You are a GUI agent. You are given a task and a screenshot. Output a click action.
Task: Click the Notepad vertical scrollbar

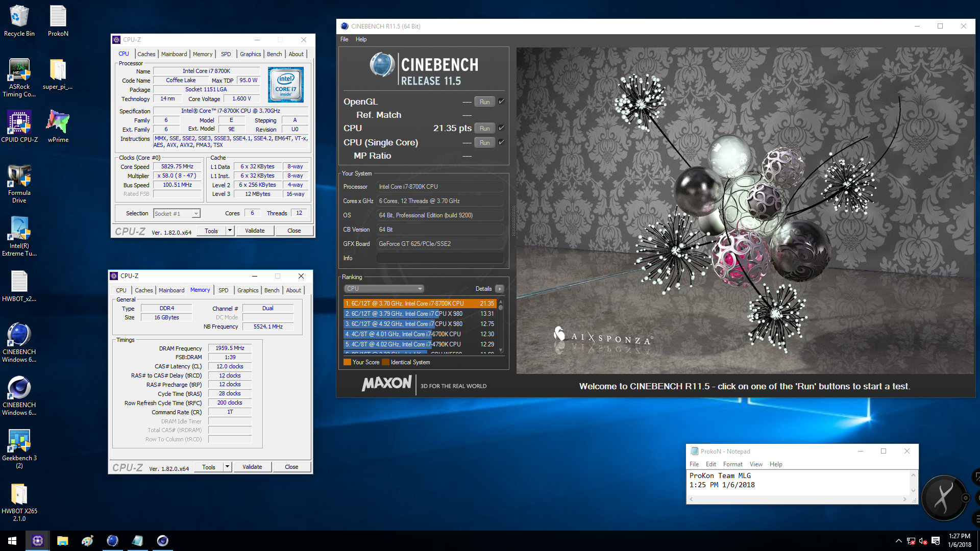point(914,483)
